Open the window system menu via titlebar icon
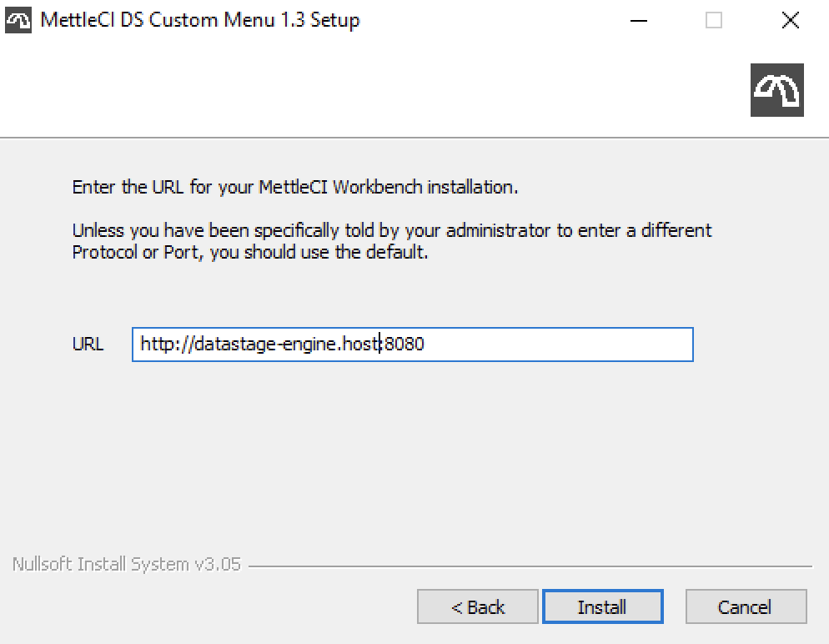 [18, 19]
